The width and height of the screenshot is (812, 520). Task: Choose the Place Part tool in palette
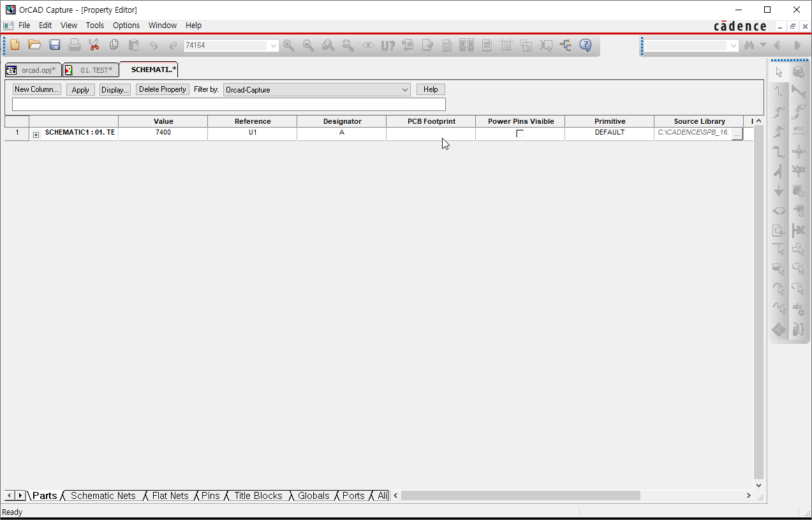click(x=798, y=73)
